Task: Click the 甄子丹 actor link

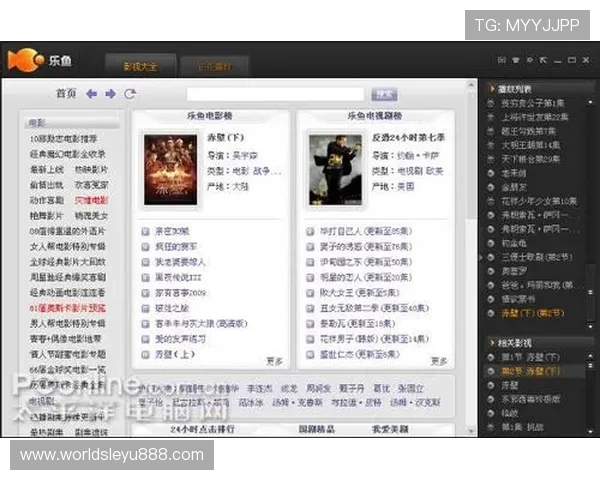Action: [352, 389]
